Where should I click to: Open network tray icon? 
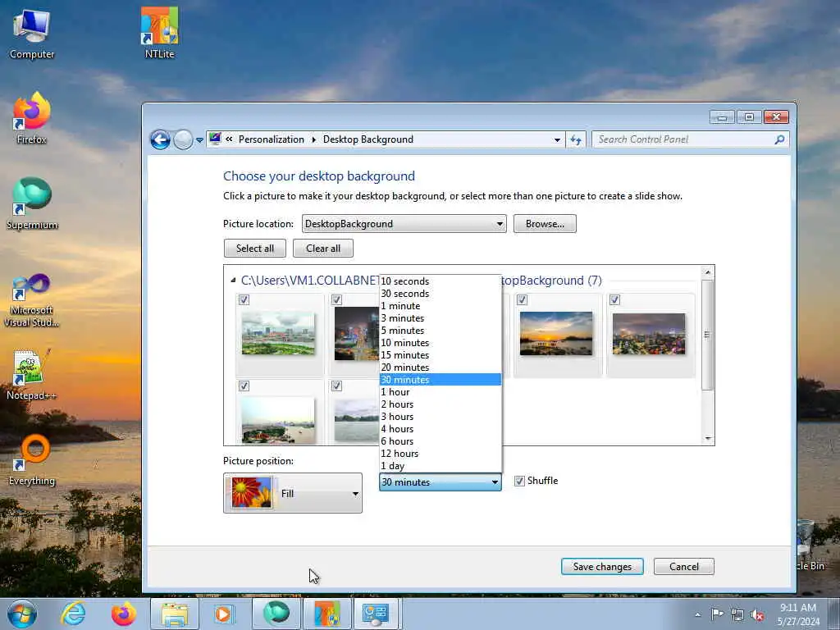[x=737, y=614]
